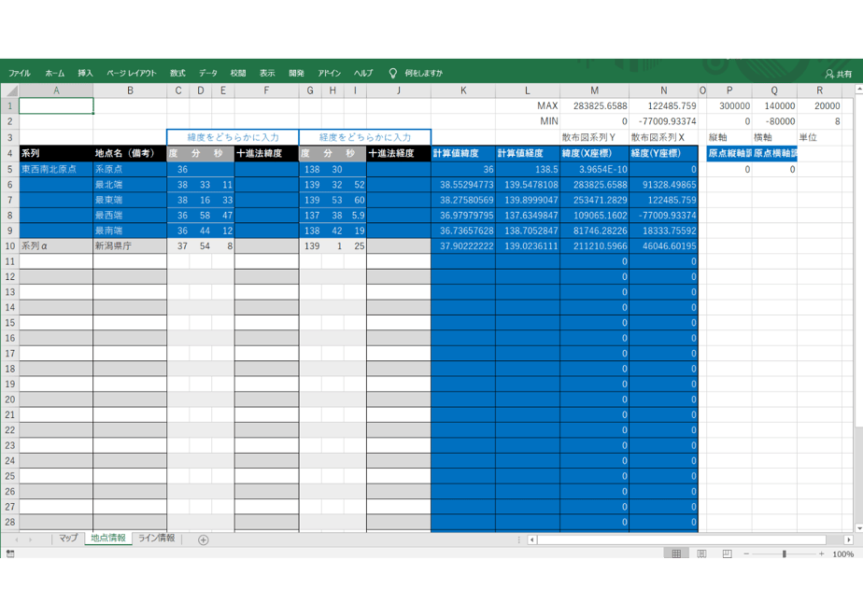This screenshot has width=863, height=616.
Task: Click the Select All corner triangle
Action: pos(10,91)
